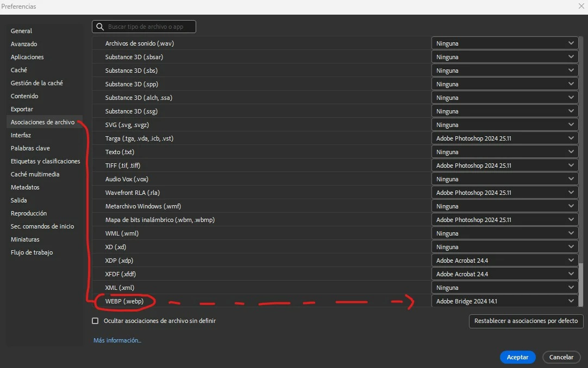
Task: Enable Ocultar asociaciones de archivo sin definir
Action: point(95,321)
